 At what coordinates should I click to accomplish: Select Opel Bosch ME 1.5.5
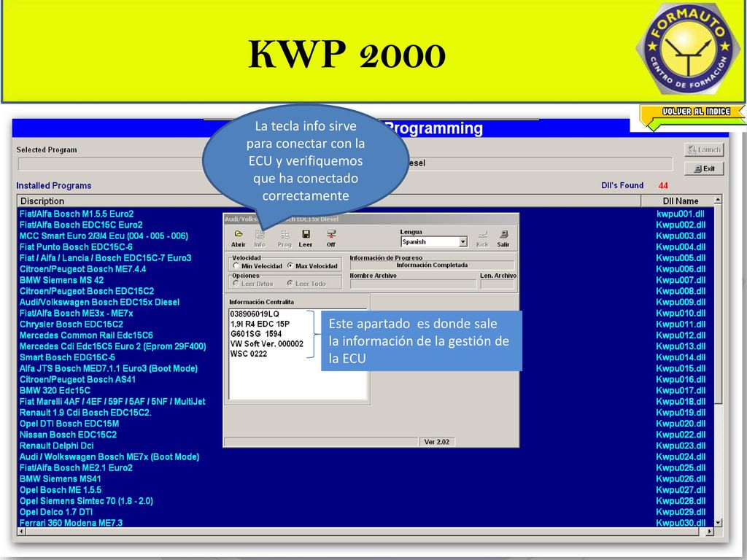pos(61,489)
